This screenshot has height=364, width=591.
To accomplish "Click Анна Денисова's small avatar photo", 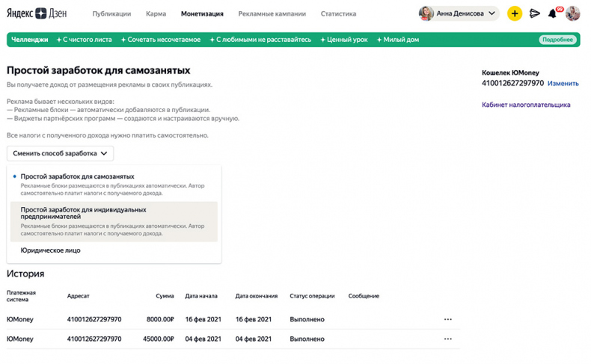I will point(426,13).
